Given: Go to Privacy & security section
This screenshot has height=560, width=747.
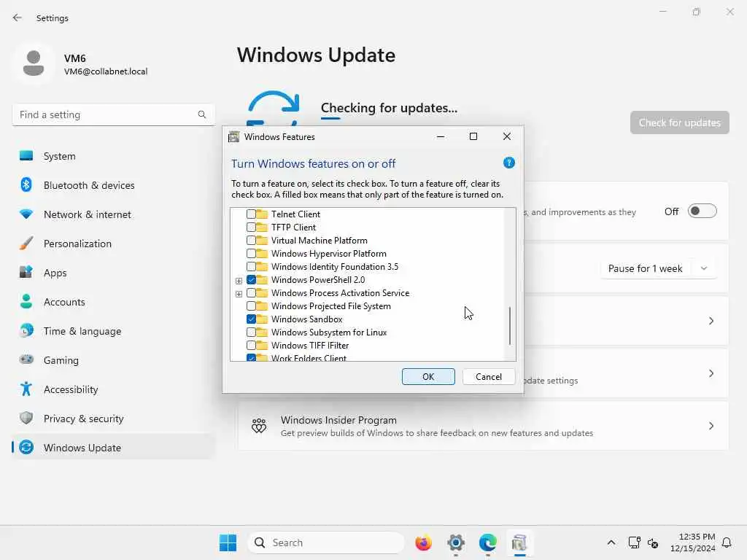Looking at the screenshot, I should 113,418.
